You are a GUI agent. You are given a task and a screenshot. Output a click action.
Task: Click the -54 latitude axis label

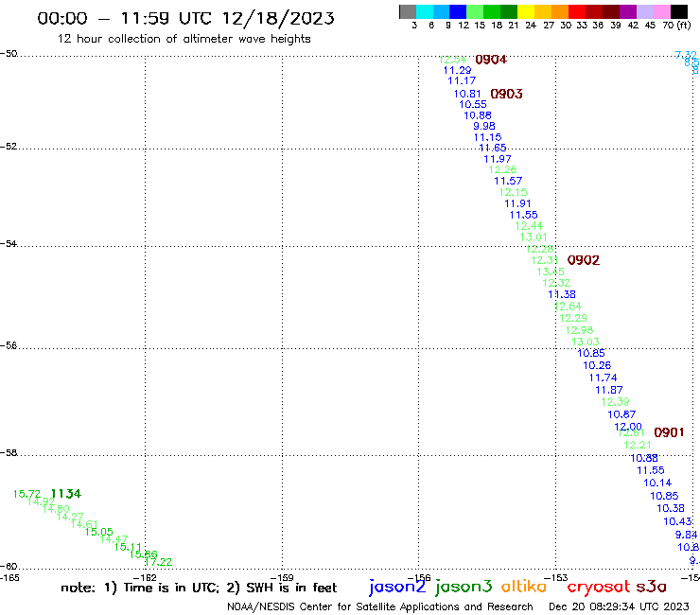9,243
